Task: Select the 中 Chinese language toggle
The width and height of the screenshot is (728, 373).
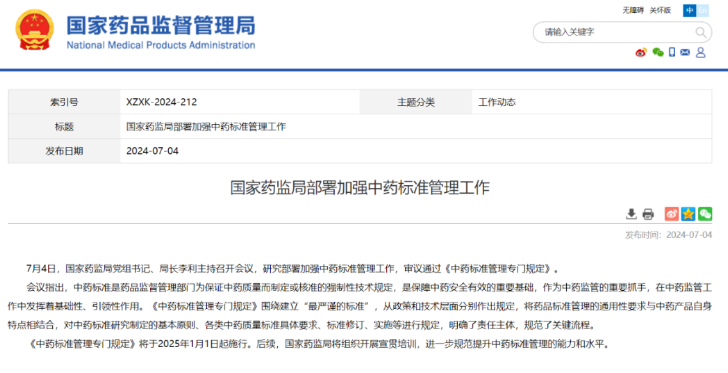Action: tap(689, 10)
